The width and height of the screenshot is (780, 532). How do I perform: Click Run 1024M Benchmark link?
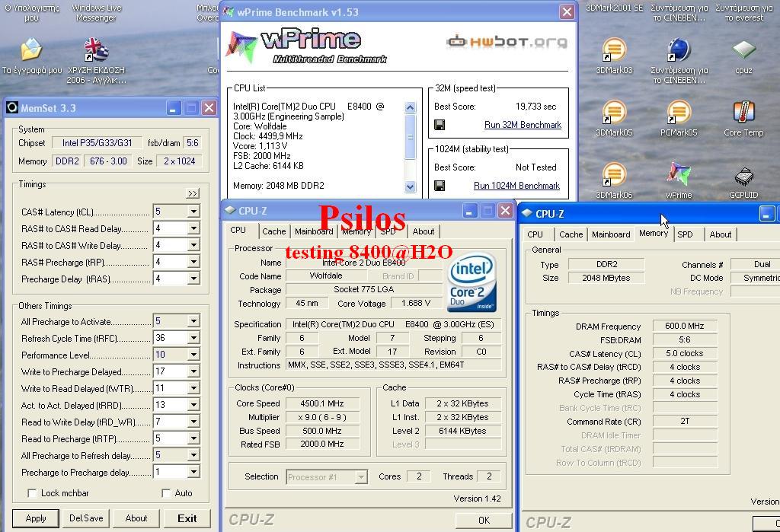516,186
